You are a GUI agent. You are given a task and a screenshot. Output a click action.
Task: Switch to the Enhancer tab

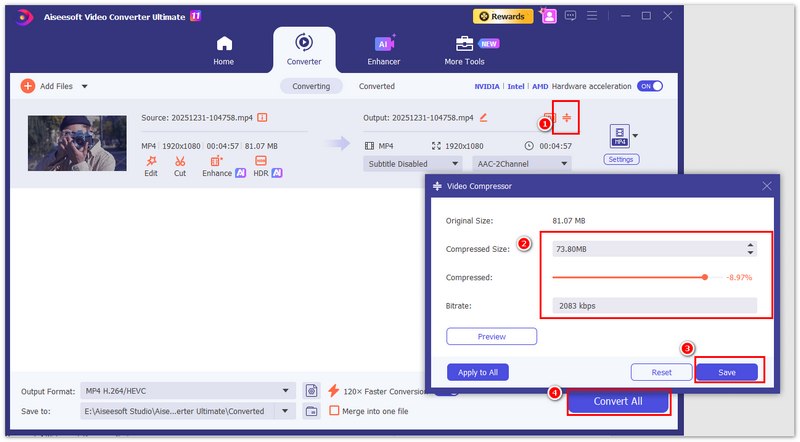pos(383,49)
